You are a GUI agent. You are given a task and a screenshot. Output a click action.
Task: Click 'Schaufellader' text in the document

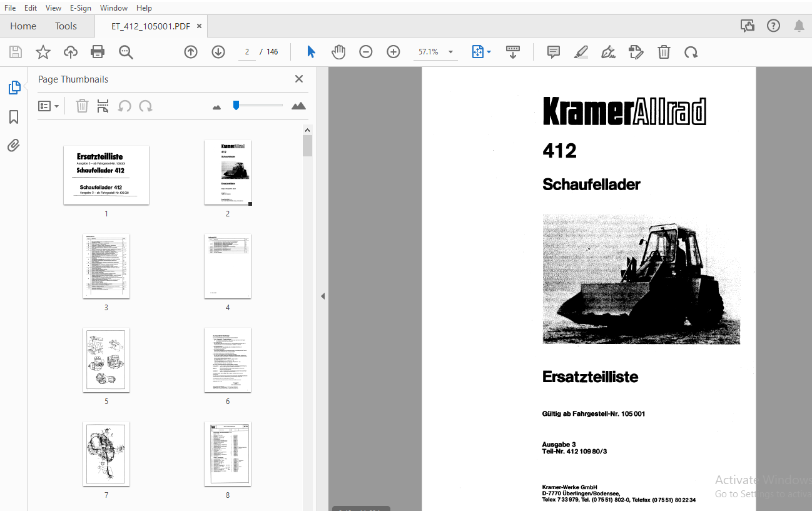point(591,185)
